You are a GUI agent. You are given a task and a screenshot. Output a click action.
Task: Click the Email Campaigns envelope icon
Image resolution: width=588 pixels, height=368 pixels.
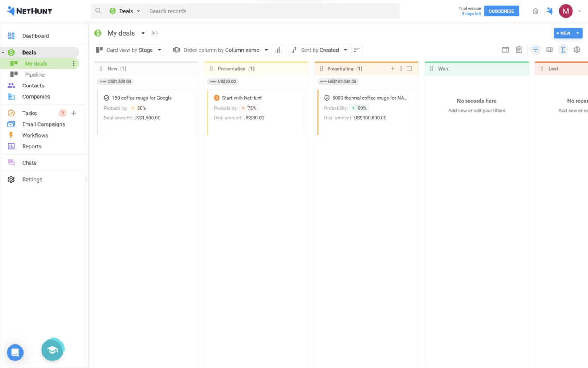[11, 124]
